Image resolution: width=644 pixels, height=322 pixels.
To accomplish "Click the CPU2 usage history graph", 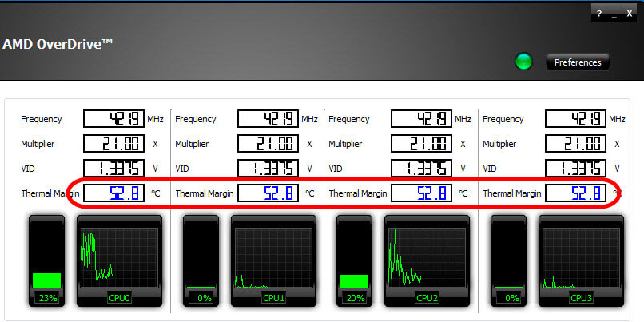I will pyautogui.click(x=427, y=257).
